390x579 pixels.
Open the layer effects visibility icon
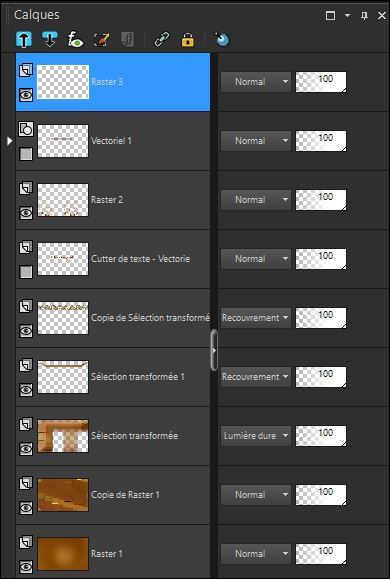(x=75, y=40)
